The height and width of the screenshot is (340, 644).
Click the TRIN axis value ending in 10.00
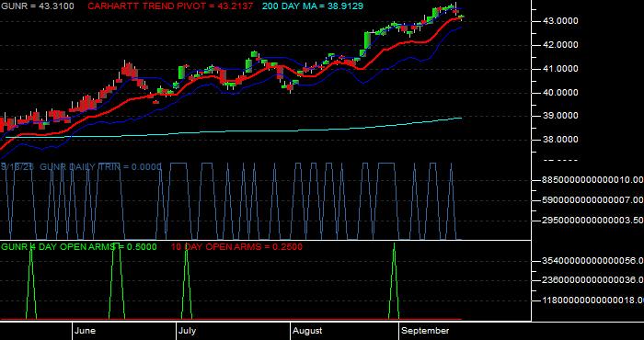tap(592, 180)
